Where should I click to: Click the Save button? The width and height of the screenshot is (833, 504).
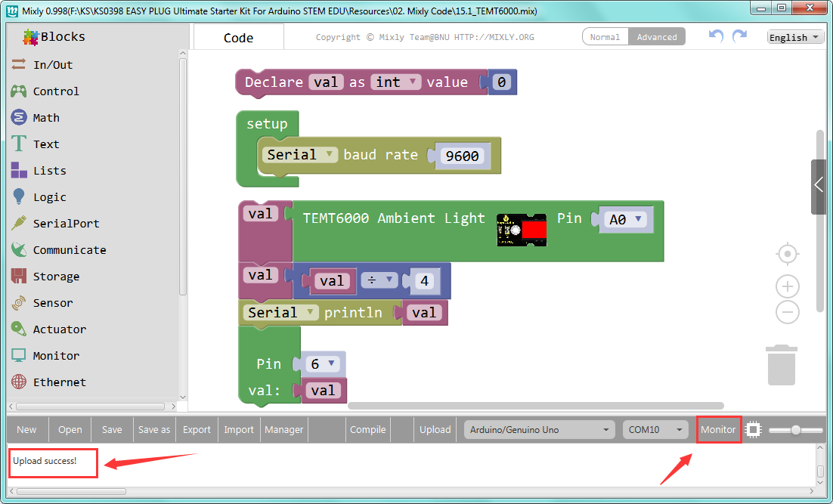pyautogui.click(x=112, y=430)
